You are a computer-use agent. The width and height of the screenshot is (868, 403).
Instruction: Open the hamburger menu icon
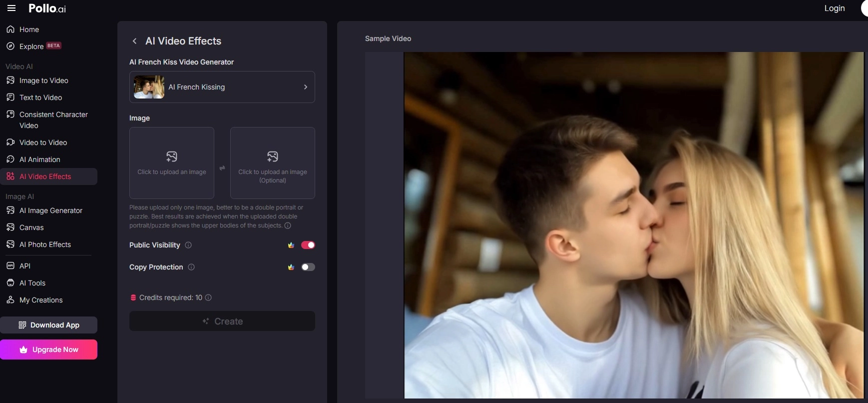11,8
